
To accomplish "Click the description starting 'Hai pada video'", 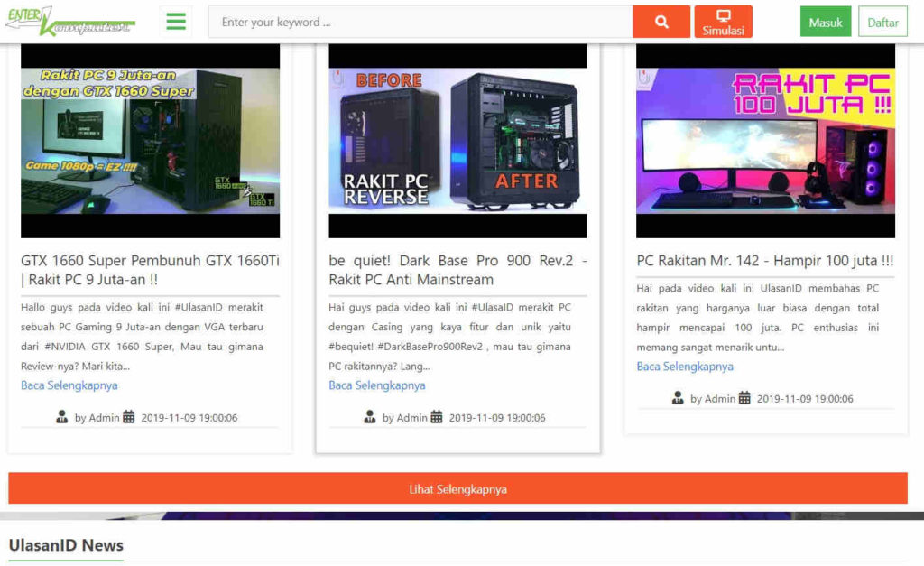I will click(757, 318).
